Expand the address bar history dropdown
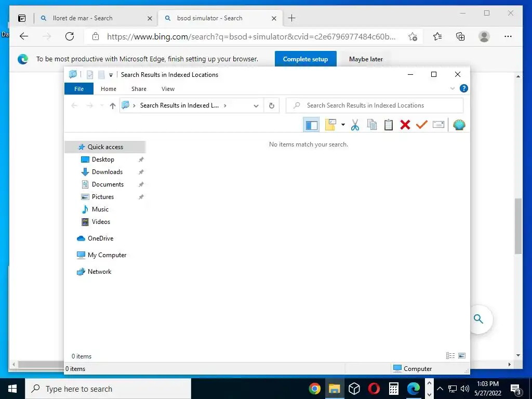Viewport: 532px width, 399px height. click(x=256, y=105)
